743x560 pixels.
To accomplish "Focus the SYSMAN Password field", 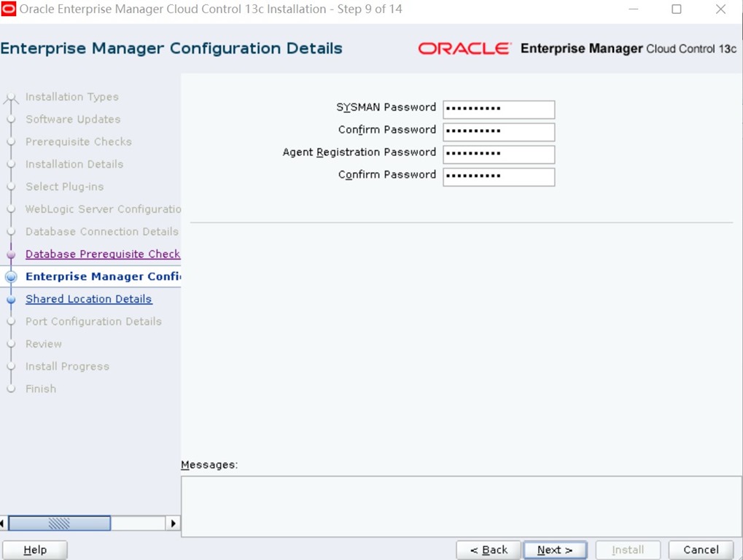I will click(x=499, y=109).
